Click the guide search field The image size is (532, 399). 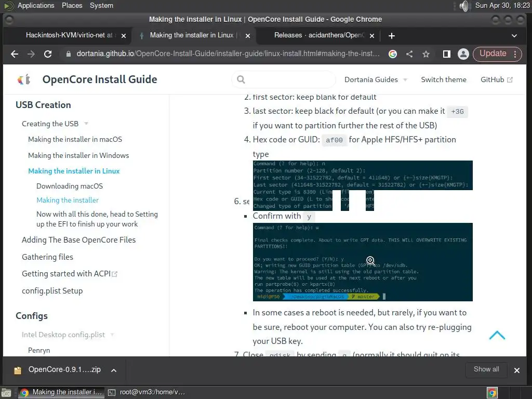click(284, 79)
